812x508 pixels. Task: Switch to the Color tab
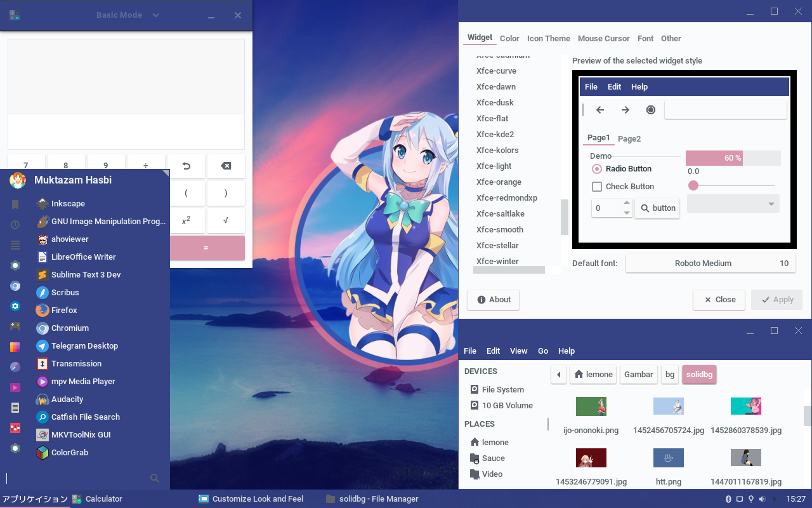pyautogui.click(x=509, y=39)
